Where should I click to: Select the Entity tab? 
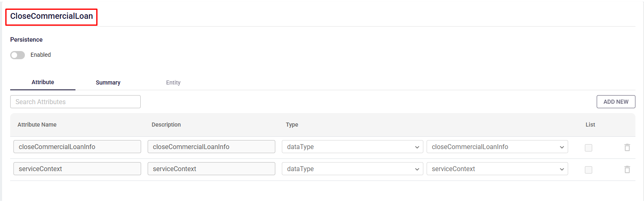[173, 82]
